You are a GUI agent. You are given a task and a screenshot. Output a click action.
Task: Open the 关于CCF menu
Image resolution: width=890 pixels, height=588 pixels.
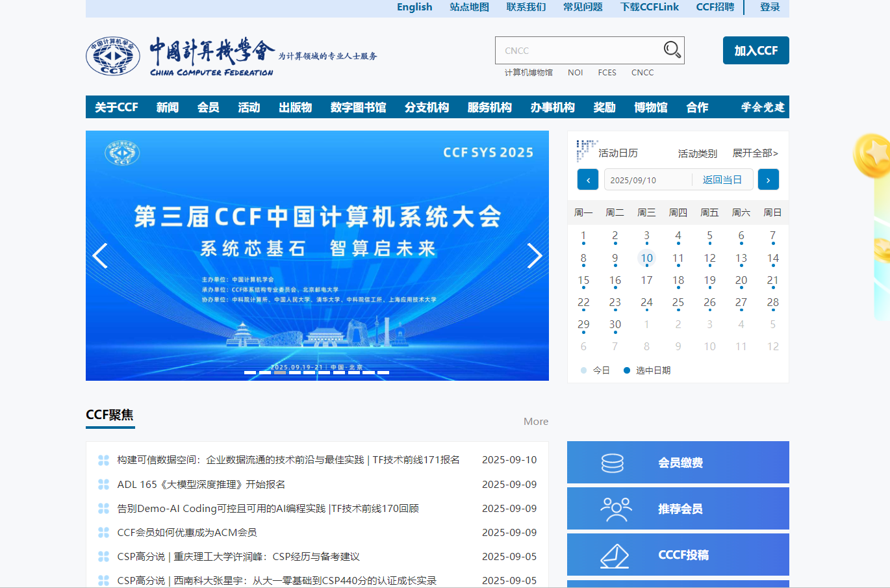116,107
